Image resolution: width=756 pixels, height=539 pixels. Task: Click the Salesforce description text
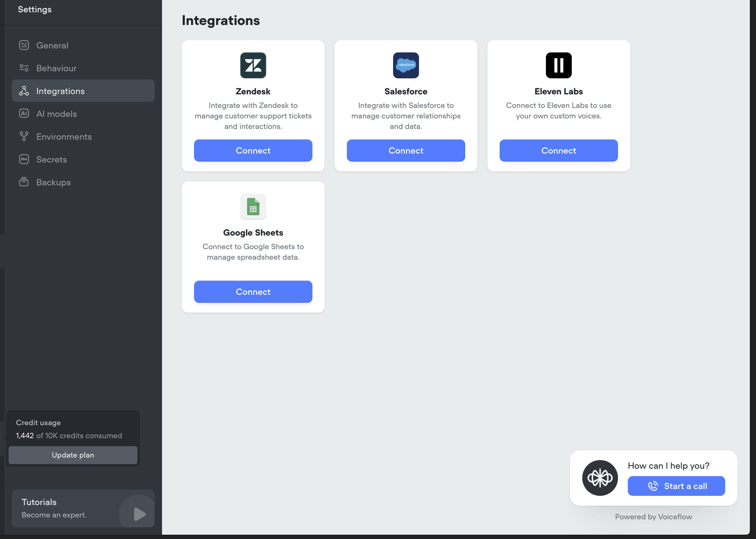[406, 116]
